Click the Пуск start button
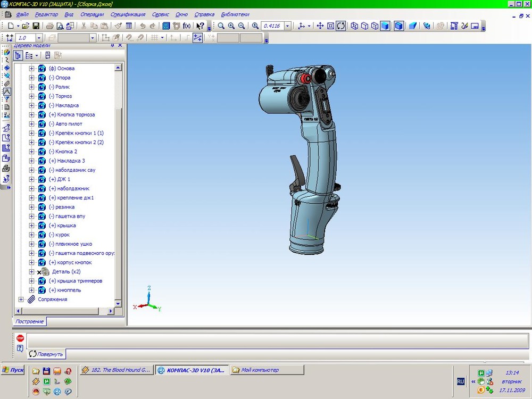The height and width of the screenshot is (399, 532). pyautogui.click(x=13, y=370)
